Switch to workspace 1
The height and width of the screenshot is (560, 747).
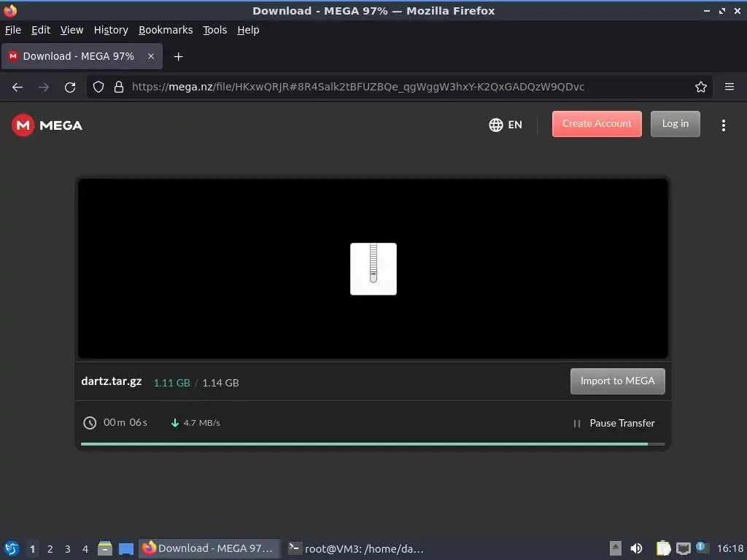pyautogui.click(x=32, y=549)
